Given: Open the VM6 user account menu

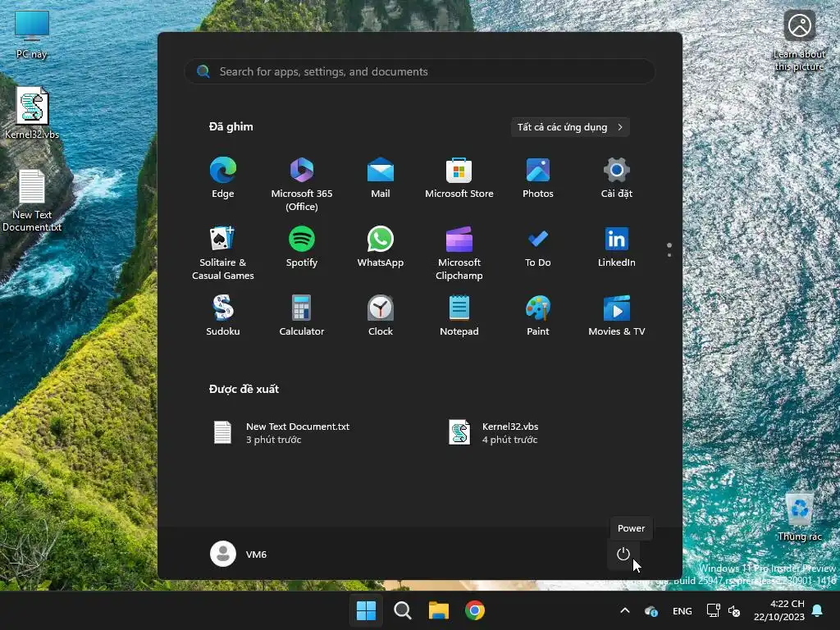Looking at the screenshot, I should click(239, 554).
